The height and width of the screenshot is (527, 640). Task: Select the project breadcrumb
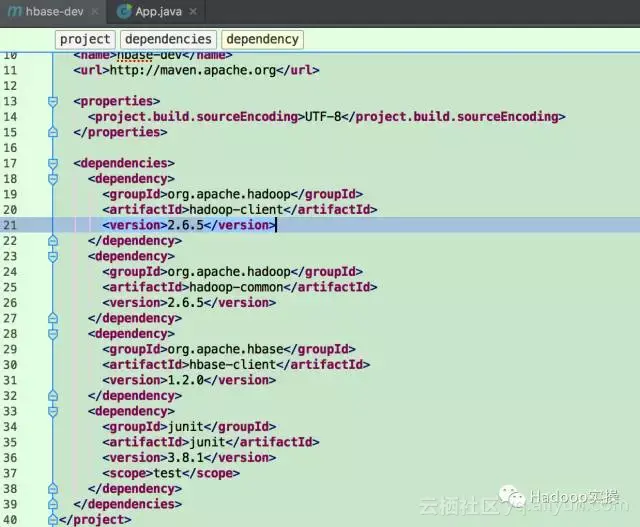pos(85,39)
